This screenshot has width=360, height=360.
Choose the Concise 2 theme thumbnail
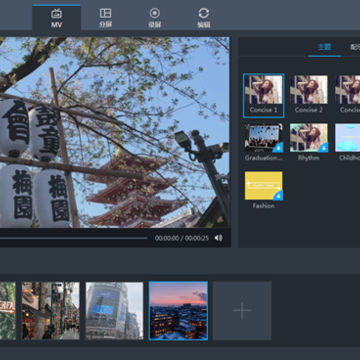309,90
